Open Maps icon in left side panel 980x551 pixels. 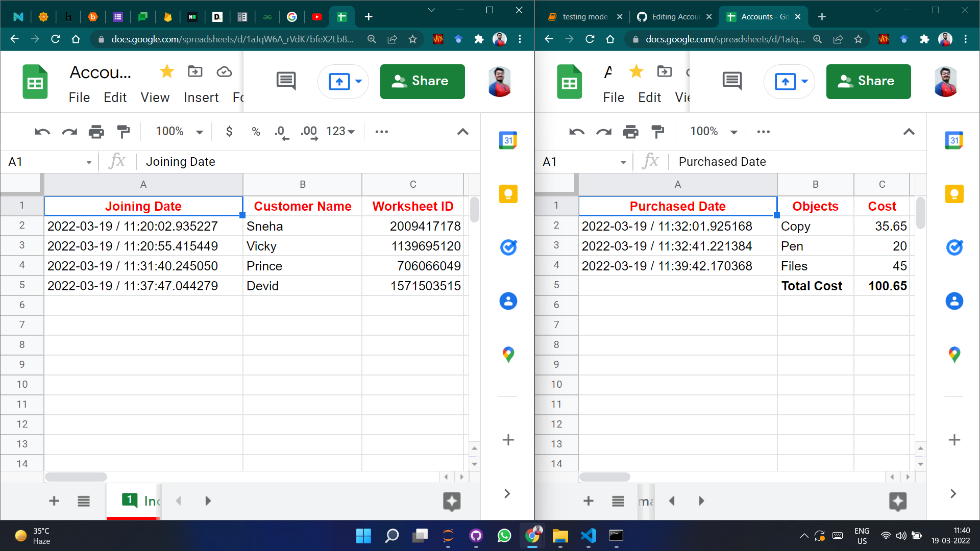(x=508, y=354)
